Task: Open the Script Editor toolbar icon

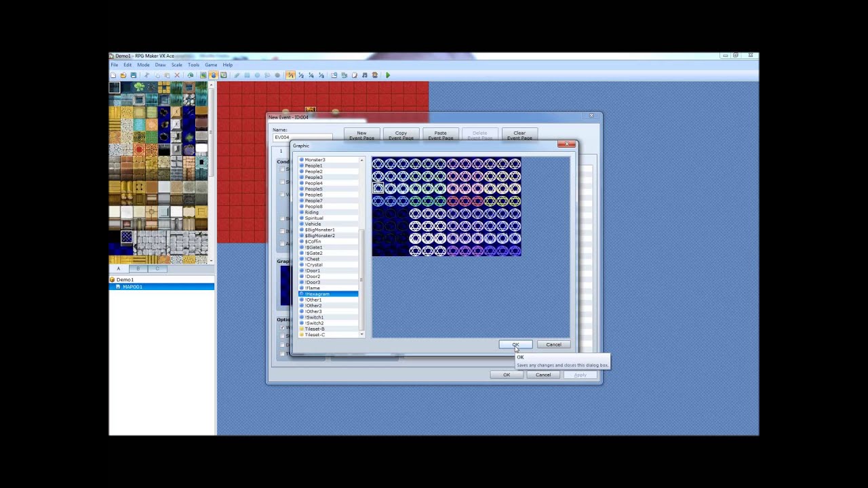Action: click(x=355, y=75)
